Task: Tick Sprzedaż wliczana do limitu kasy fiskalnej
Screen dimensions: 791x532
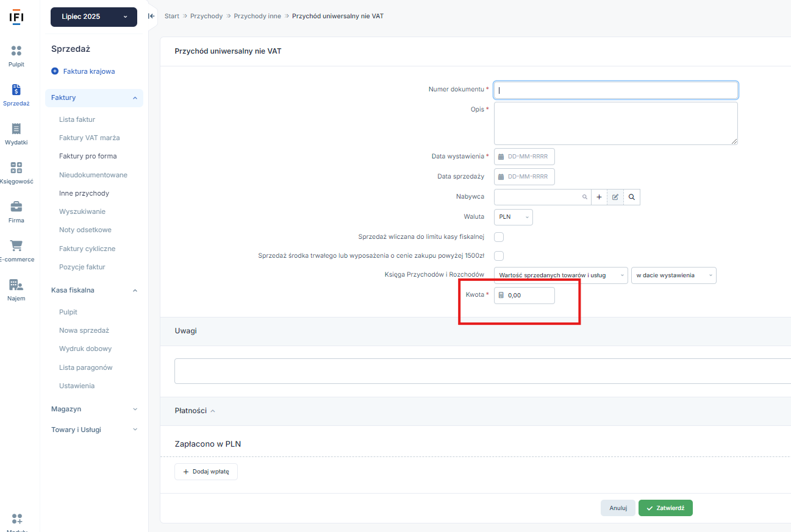Action: [x=499, y=236]
